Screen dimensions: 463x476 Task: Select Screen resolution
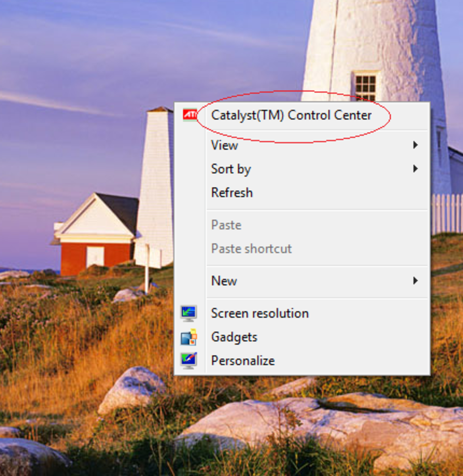click(260, 313)
